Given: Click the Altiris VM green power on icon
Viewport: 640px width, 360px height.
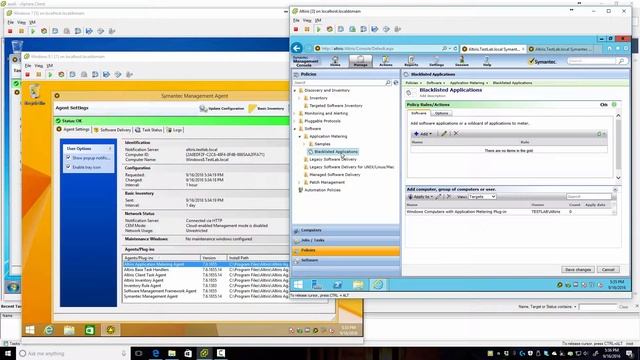Looking at the screenshot, I should 318,29.
